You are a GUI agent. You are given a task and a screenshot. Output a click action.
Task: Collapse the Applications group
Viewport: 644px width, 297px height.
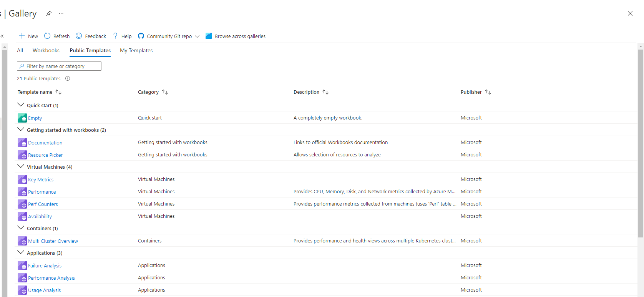click(21, 252)
